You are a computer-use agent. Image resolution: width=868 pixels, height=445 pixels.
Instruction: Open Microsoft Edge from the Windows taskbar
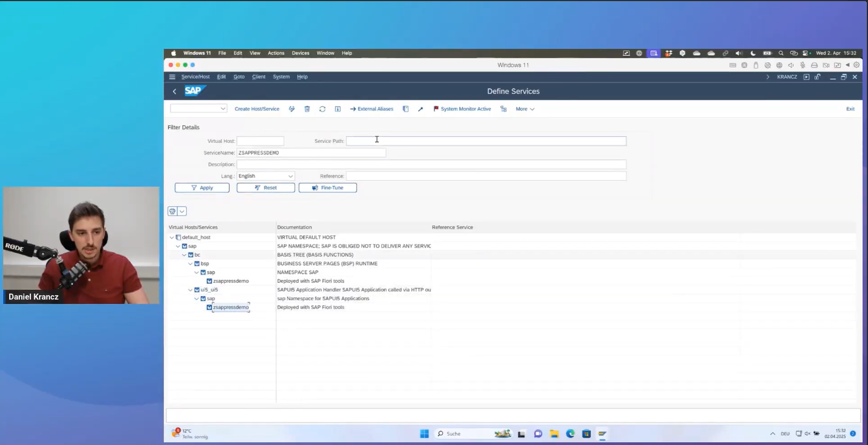coord(570,434)
